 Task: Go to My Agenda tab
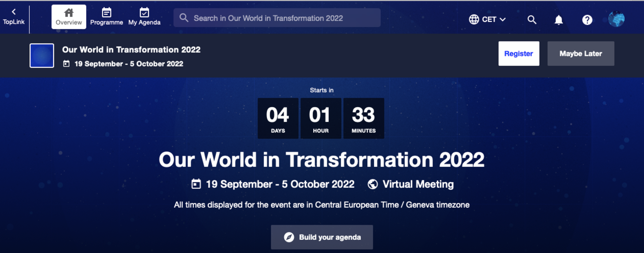(x=144, y=17)
